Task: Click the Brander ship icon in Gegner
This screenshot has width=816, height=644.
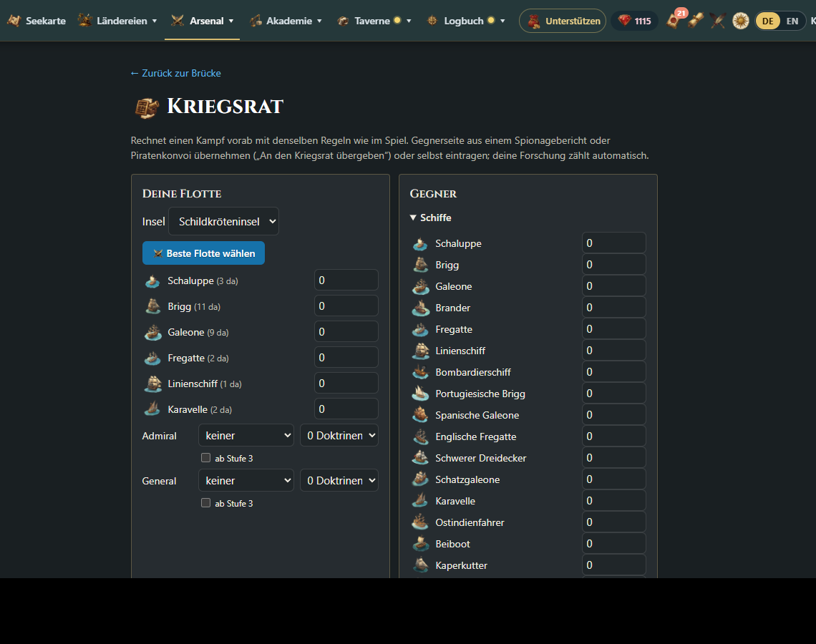Action: tap(420, 308)
